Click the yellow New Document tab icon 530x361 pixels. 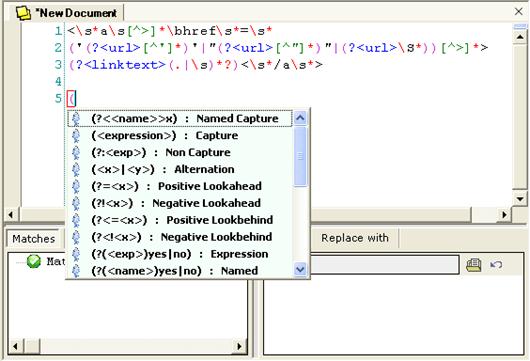tap(24, 13)
